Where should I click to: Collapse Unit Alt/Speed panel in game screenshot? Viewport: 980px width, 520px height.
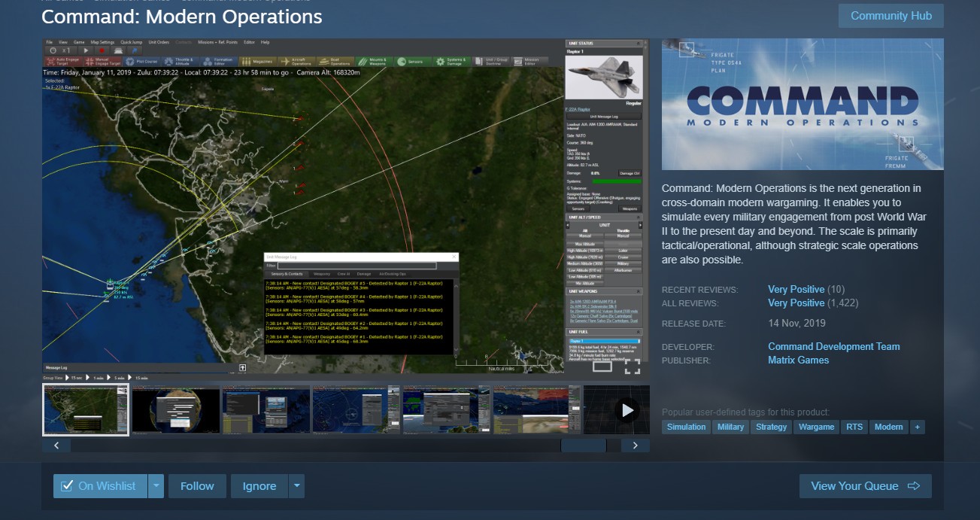[638, 217]
